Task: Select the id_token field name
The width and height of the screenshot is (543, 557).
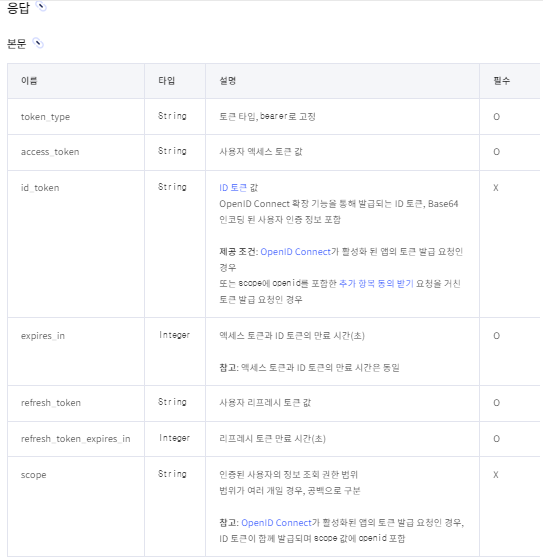Action: coord(40,188)
